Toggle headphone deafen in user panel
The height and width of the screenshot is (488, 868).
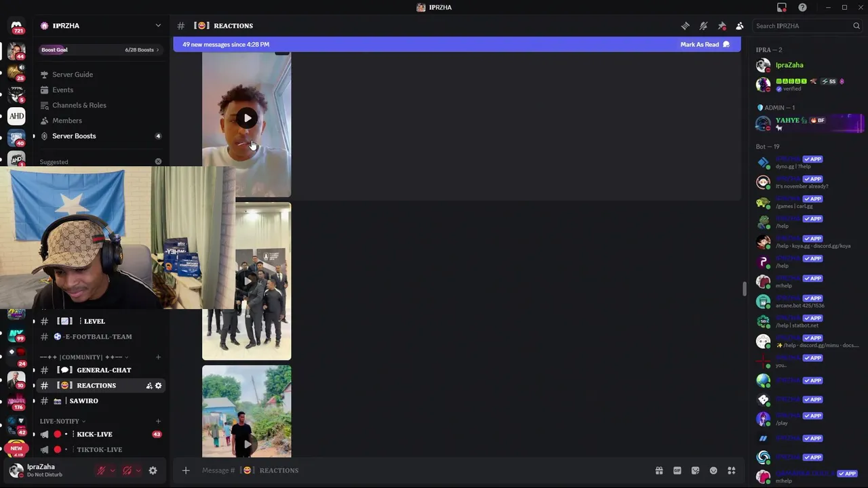coord(127,470)
